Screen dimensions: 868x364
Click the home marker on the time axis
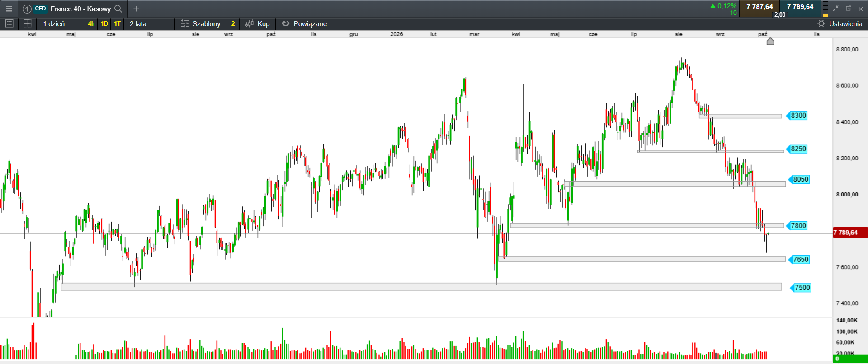pyautogui.click(x=770, y=42)
